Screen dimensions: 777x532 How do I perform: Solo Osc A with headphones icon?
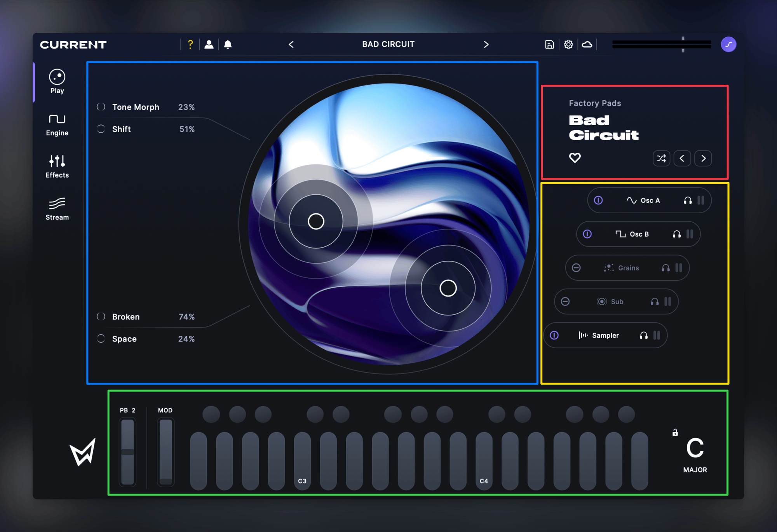tap(688, 201)
